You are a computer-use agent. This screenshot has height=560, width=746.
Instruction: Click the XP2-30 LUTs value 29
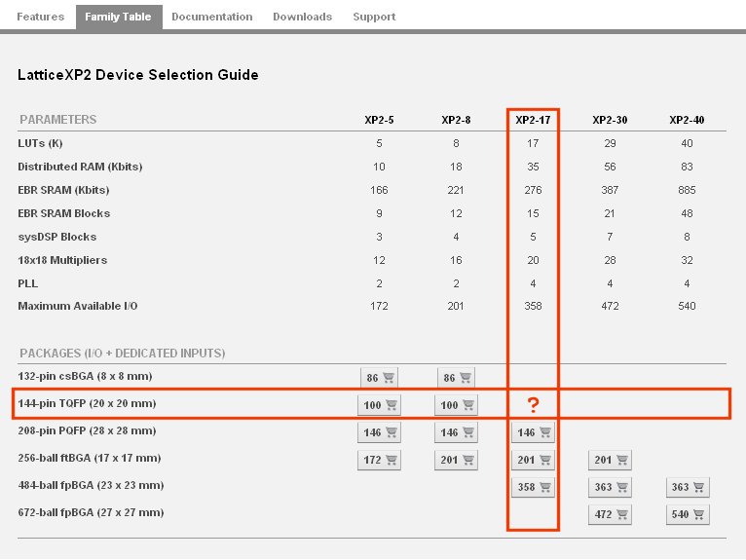(610, 143)
